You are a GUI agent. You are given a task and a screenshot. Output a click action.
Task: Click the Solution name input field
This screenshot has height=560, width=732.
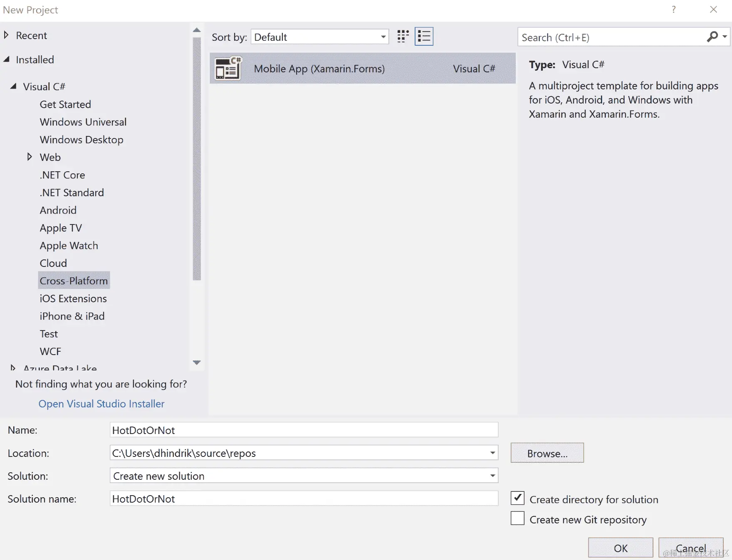[304, 498]
